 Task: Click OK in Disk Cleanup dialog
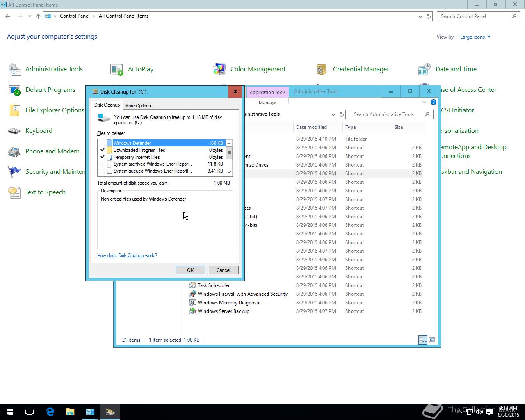pyautogui.click(x=190, y=270)
